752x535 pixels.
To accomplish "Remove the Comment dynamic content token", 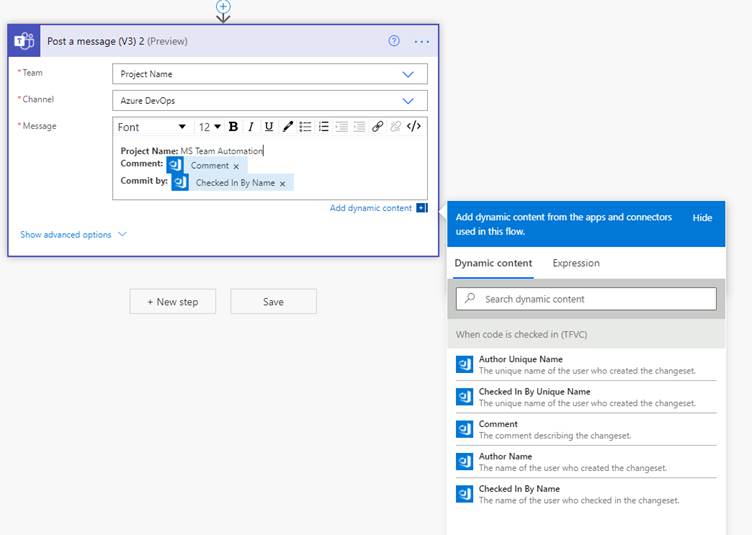I will [236, 166].
